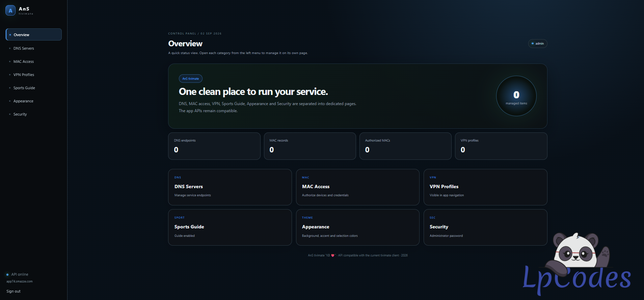Viewport: 644px width, 300px height.
Task: Open the Security card
Action: (485, 227)
